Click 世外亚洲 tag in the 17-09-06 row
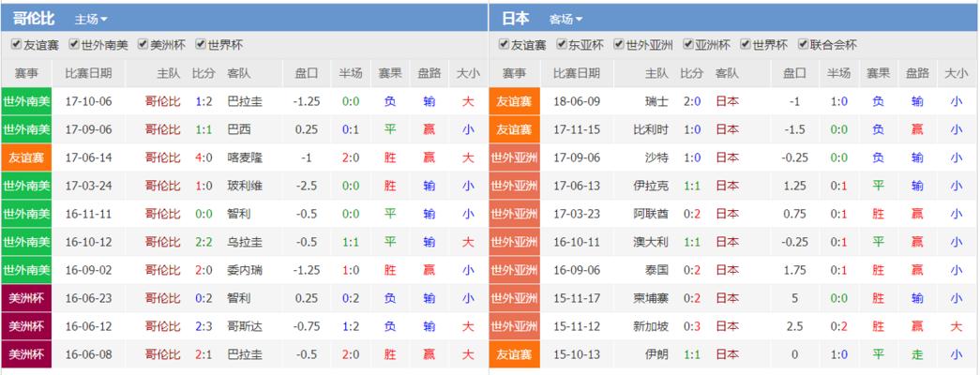This screenshot has width=980, height=375. (x=514, y=157)
